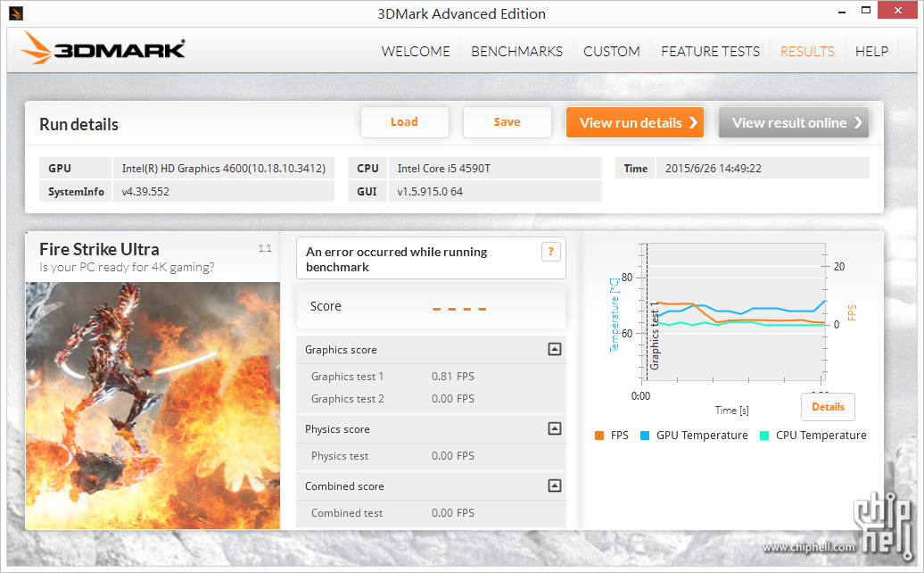Screen dimensions: 924x573
Task: Click the Physics test row
Action: (431, 456)
